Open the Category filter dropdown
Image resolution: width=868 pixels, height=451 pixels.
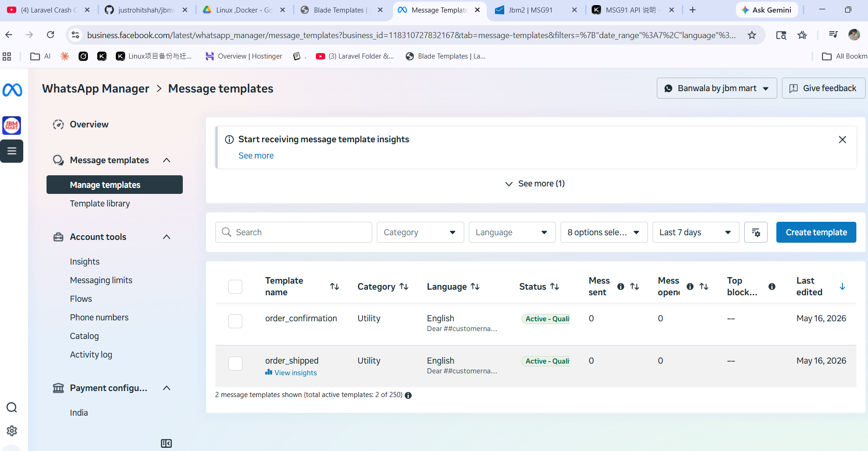420,232
